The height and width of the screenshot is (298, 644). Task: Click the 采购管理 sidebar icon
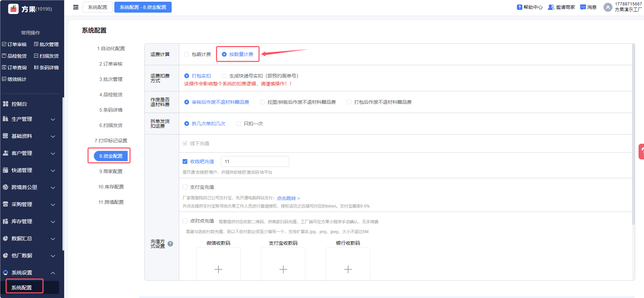coord(5,204)
